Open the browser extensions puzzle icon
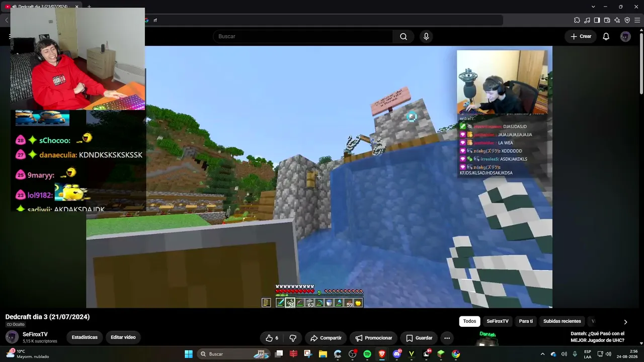The height and width of the screenshot is (362, 644). (577, 20)
